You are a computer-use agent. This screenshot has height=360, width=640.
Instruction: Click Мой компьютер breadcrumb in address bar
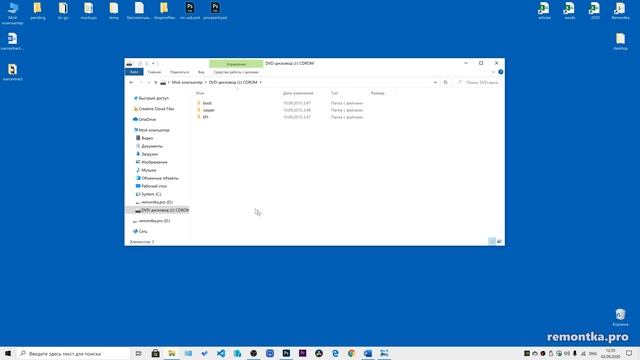[187, 82]
